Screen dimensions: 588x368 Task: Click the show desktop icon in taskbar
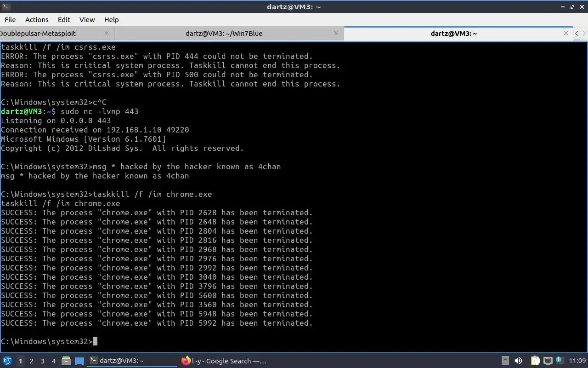[79, 361]
